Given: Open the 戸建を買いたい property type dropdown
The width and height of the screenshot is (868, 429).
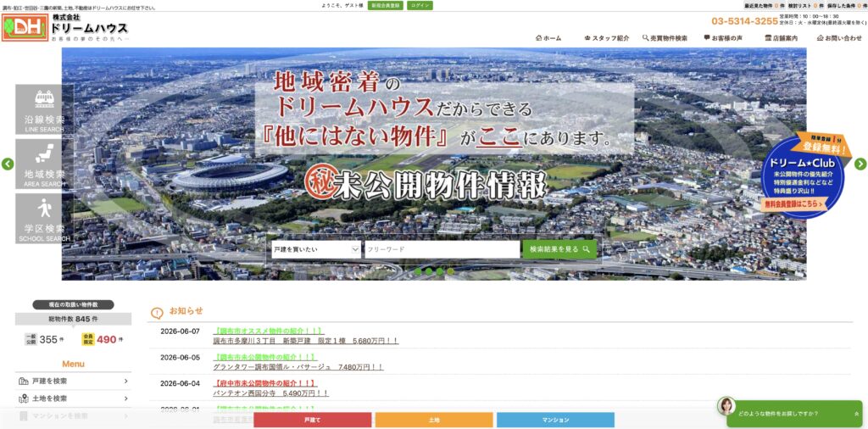Looking at the screenshot, I should (x=316, y=249).
